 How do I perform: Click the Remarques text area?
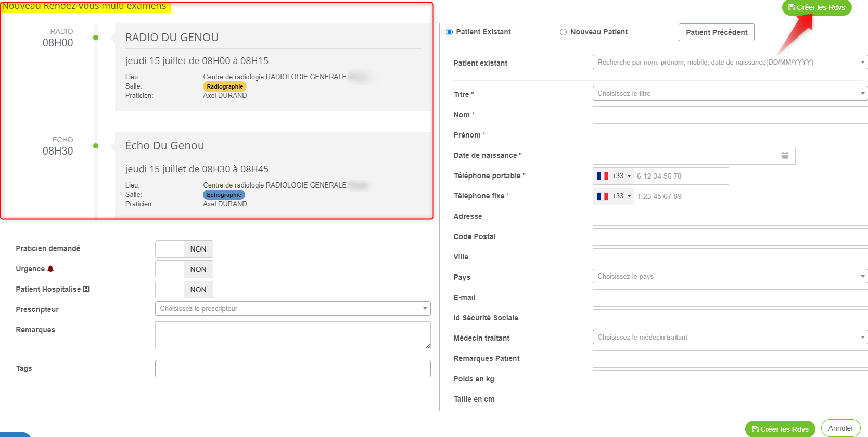tap(293, 335)
